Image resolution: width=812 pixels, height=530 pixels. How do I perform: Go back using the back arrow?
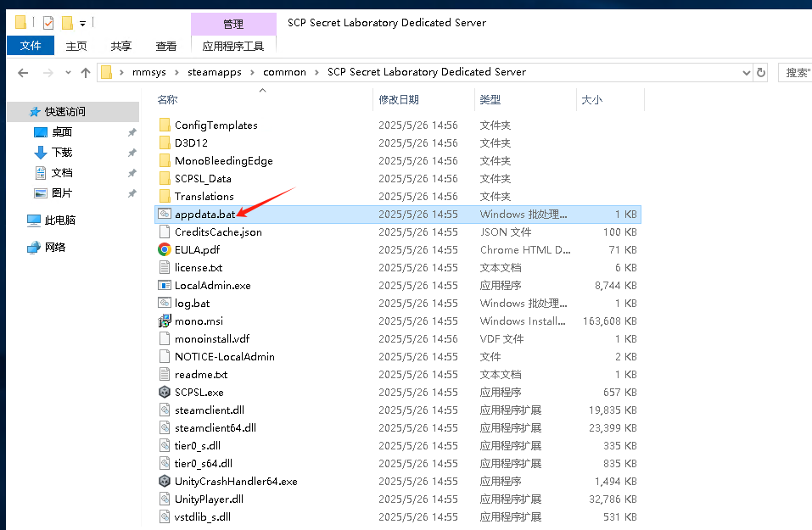tap(23, 72)
